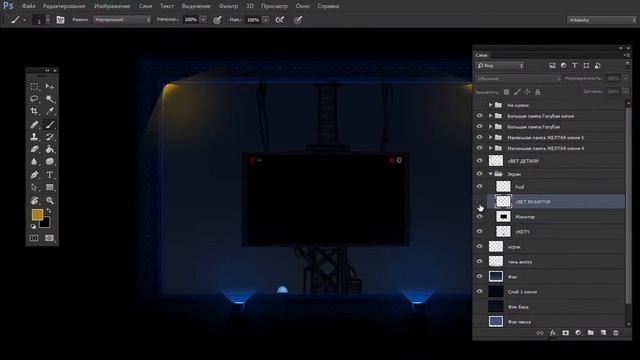This screenshot has height=360, width=640.
Task: Filter layers by shape type
Action: (x=586, y=66)
